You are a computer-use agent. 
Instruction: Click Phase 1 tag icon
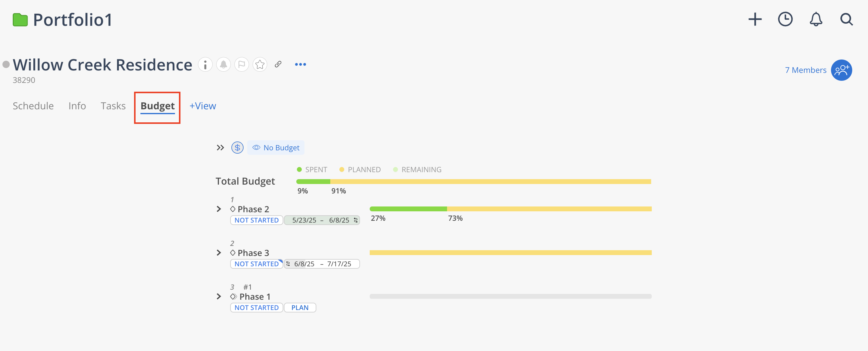point(234,296)
